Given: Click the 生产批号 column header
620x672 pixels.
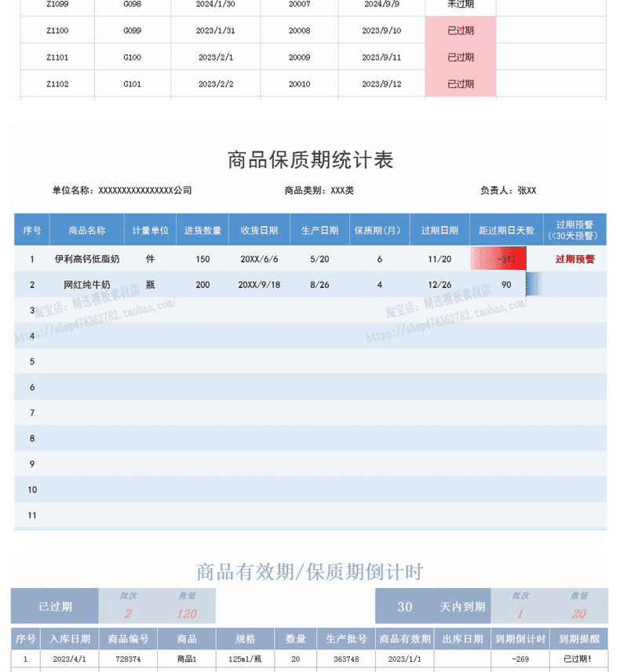Looking at the screenshot, I should (x=346, y=639).
